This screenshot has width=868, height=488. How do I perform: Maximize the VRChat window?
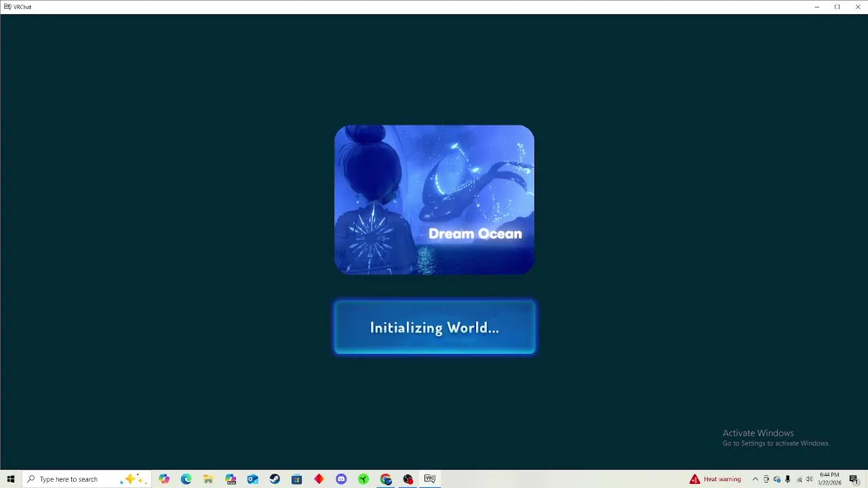click(837, 7)
